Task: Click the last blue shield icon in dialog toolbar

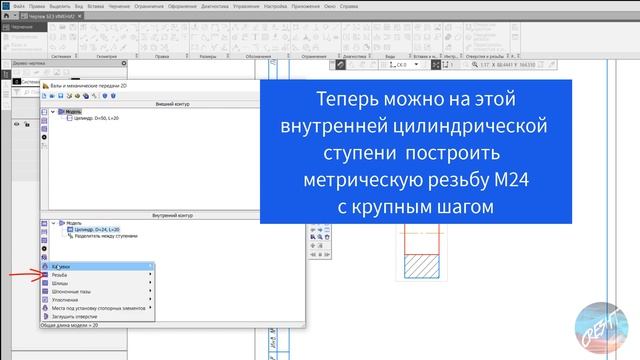Action: tap(113, 96)
